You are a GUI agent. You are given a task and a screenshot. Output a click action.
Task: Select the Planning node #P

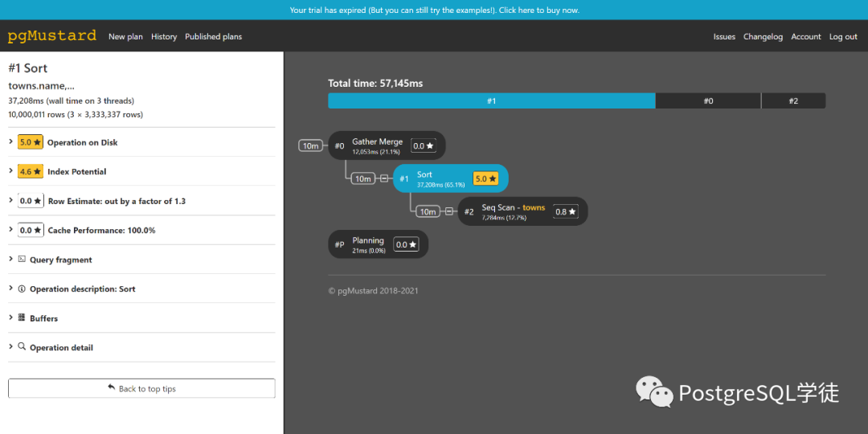tap(378, 244)
